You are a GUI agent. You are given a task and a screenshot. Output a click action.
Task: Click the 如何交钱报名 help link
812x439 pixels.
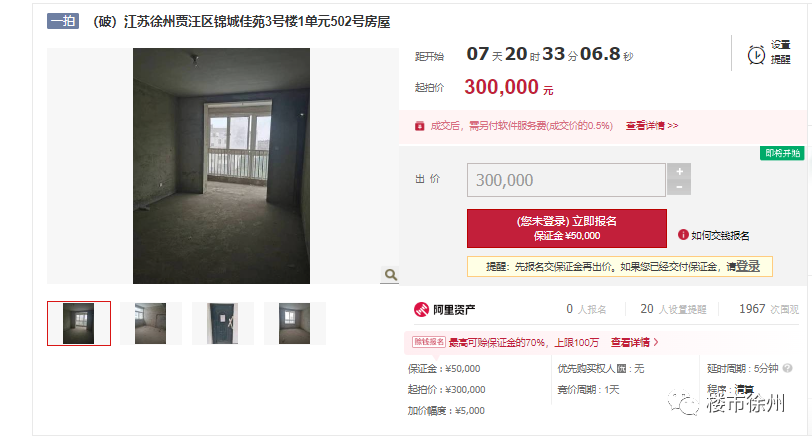tap(720, 236)
